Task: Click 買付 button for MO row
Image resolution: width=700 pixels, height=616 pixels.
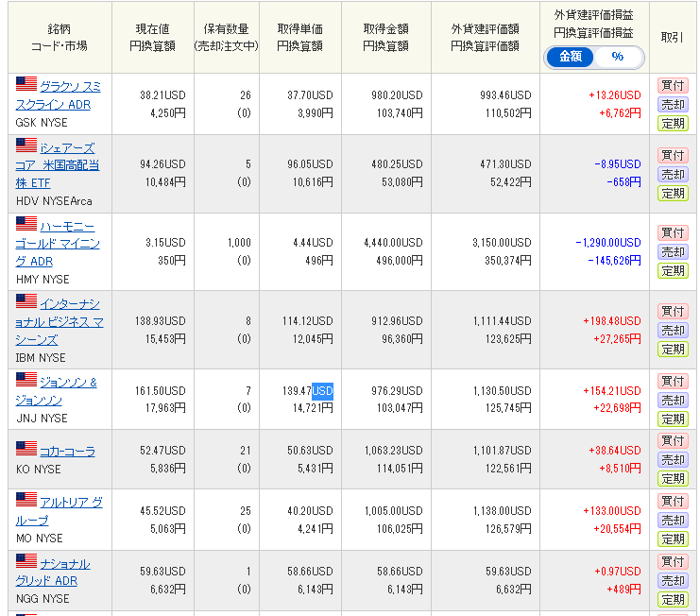Action: (x=673, y=502)
